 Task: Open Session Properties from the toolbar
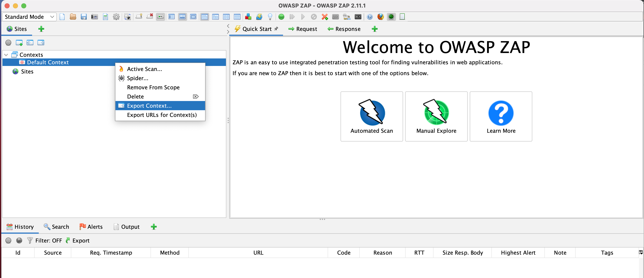click(105, 17)
